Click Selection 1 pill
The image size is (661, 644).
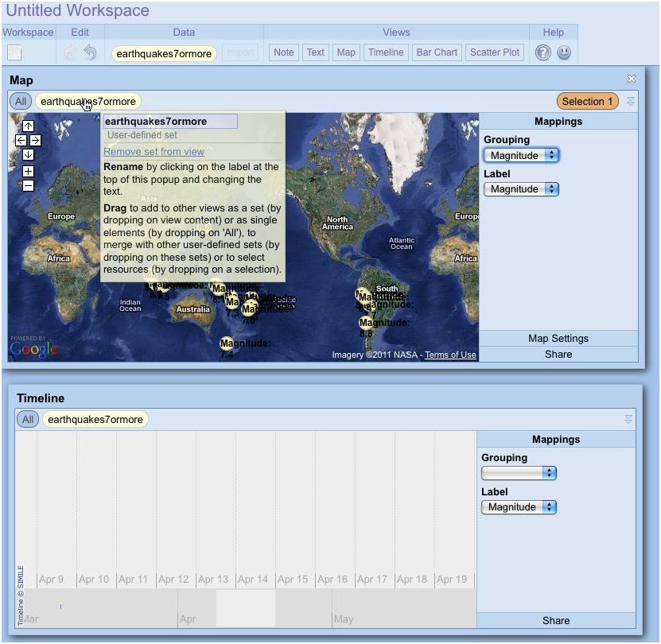pyautogui.click(x=587, y=101)
